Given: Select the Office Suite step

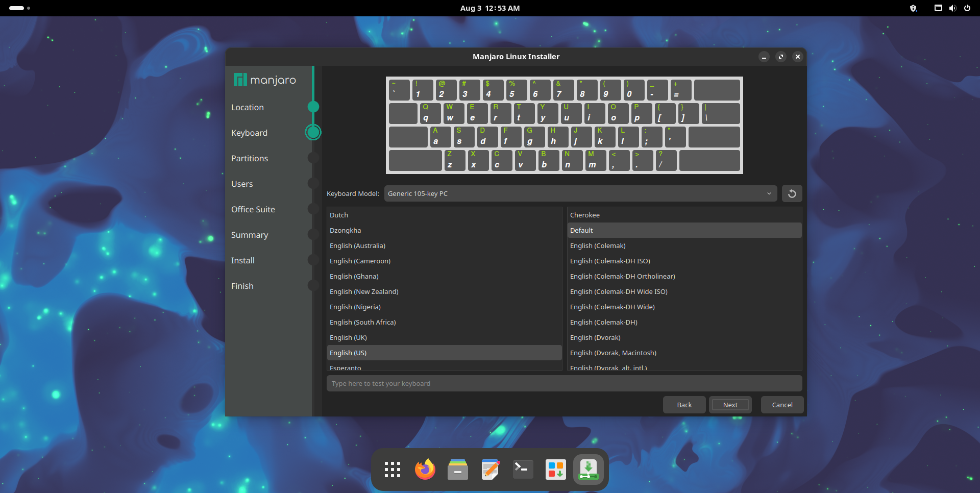Looking at the screenshot, I should pos(253,209).
